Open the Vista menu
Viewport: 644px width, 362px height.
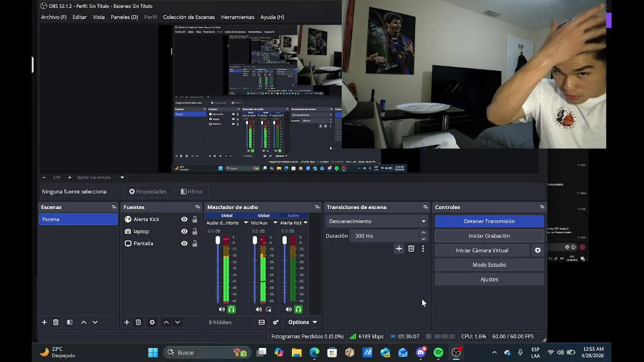click(99, 17)
